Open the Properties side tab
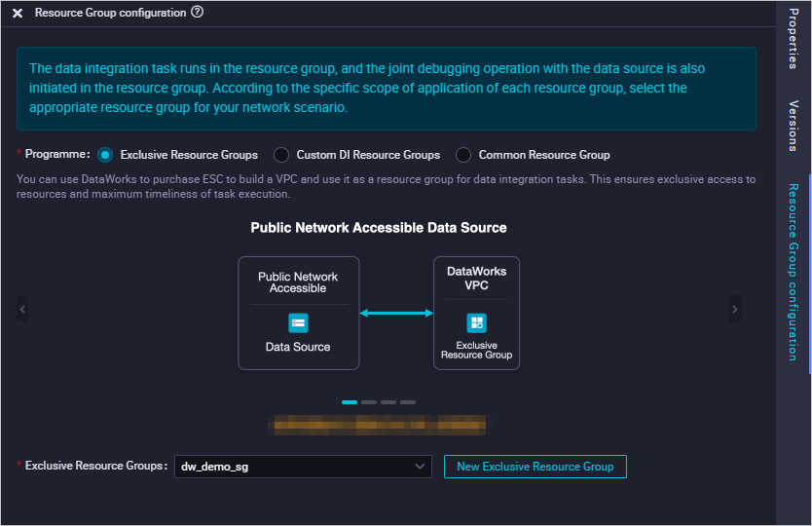 pos(793,39)
